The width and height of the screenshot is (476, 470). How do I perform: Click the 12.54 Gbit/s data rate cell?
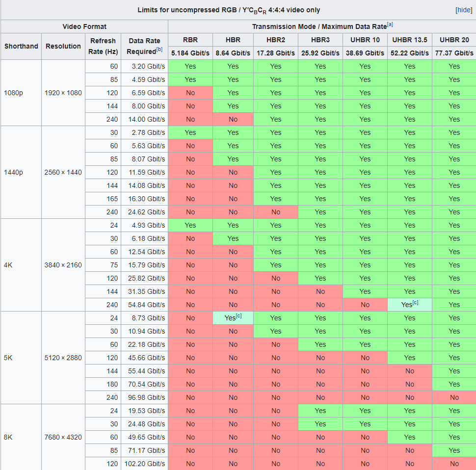[144, 252]
